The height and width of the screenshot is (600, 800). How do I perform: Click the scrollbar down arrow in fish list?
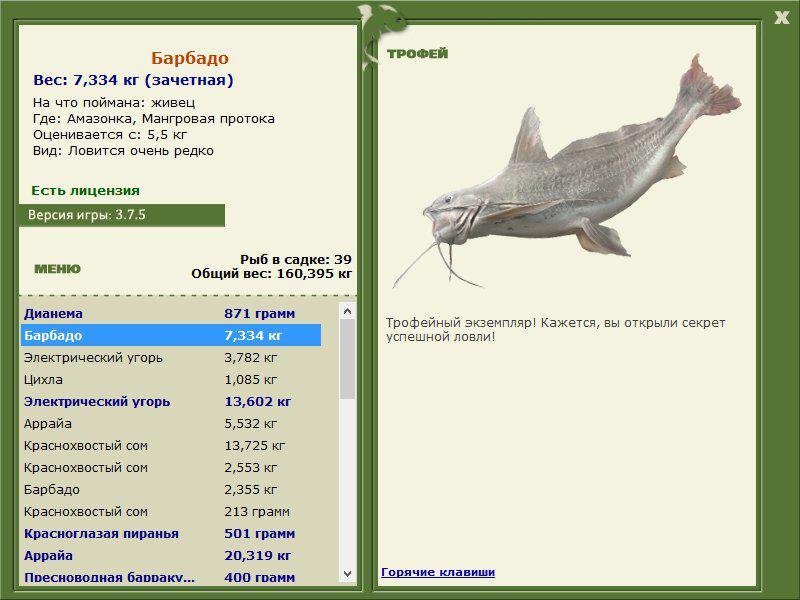point(347,573)
